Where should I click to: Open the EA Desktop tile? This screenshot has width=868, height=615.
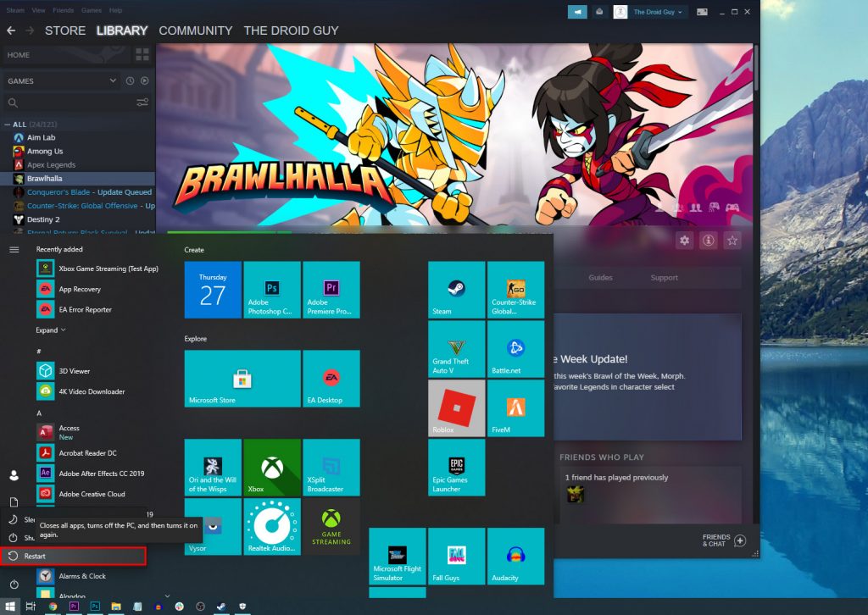331,379
